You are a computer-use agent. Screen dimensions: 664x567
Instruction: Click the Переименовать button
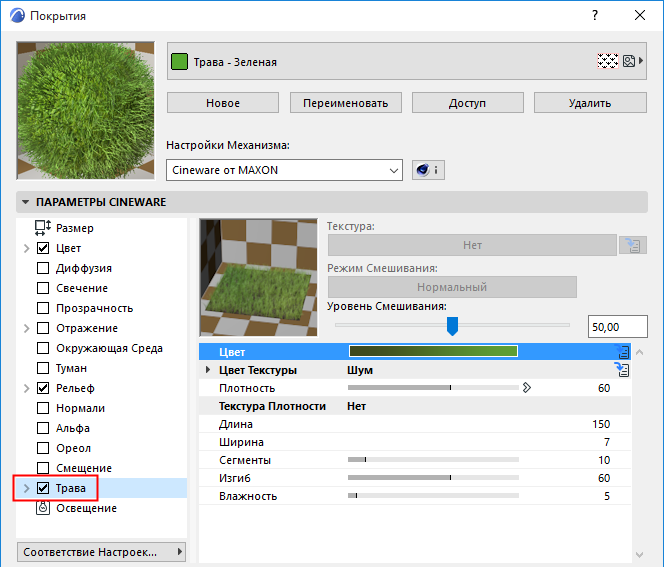(346, 102)
